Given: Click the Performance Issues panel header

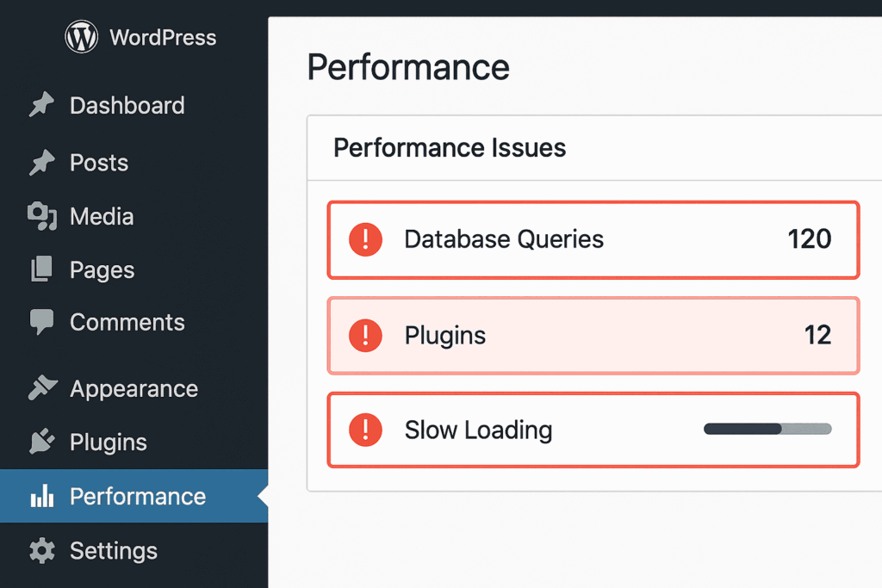Looking at the screenshot, I should click(x=450, y=147).
